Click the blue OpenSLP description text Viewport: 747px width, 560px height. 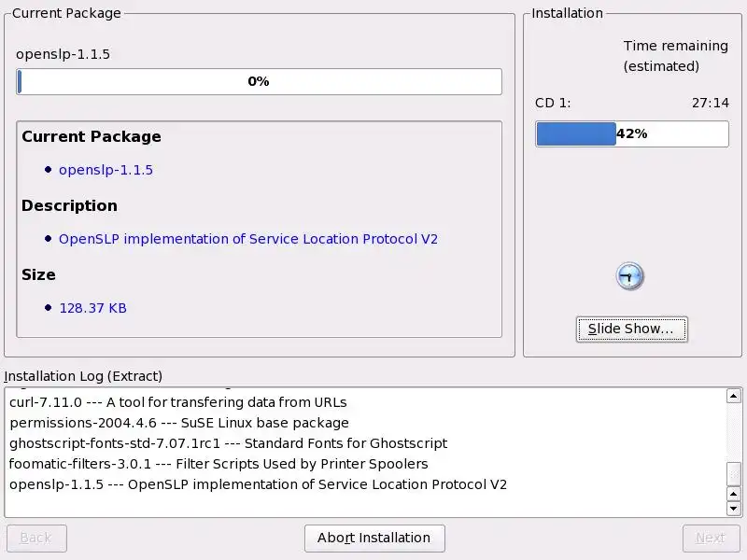pos(248,239)
